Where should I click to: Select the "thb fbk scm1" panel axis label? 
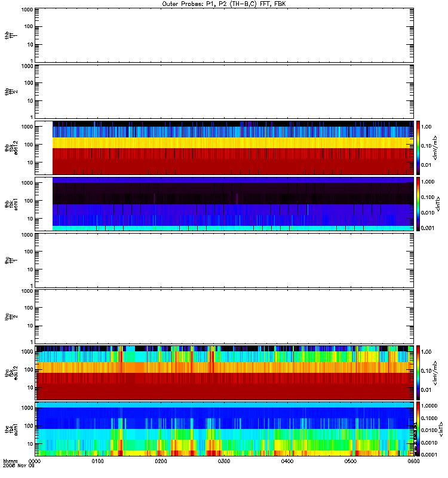tap(11, 204)
